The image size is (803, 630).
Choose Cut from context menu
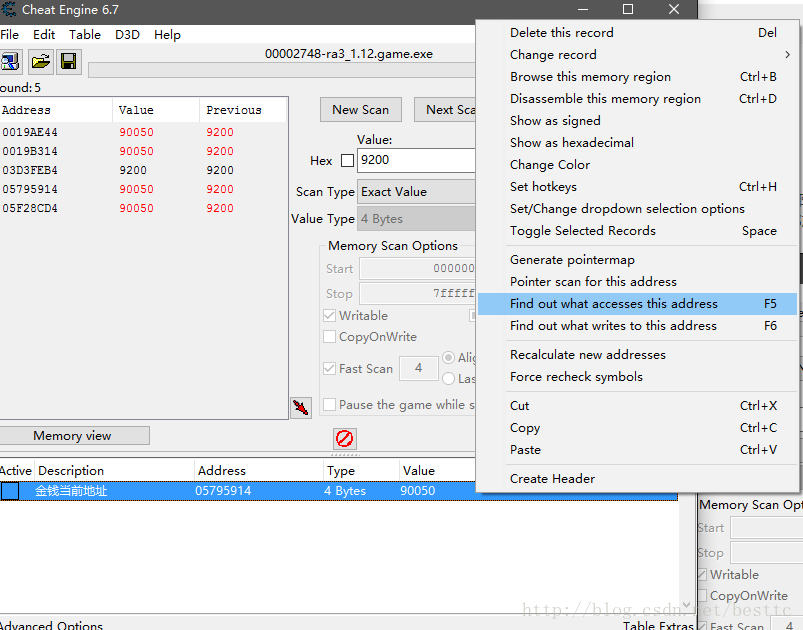pyautogui.click(x=637, y=406)
